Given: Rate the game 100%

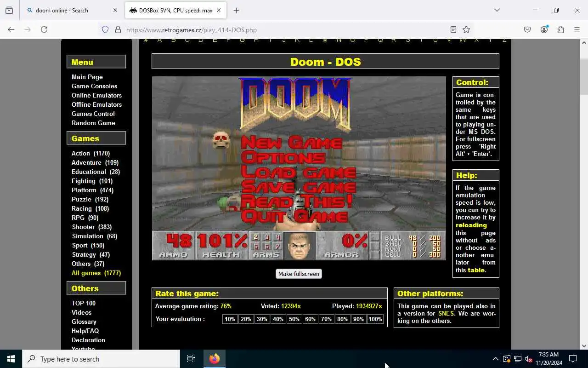Looking at the screenshot, I should tap(375, 319).
